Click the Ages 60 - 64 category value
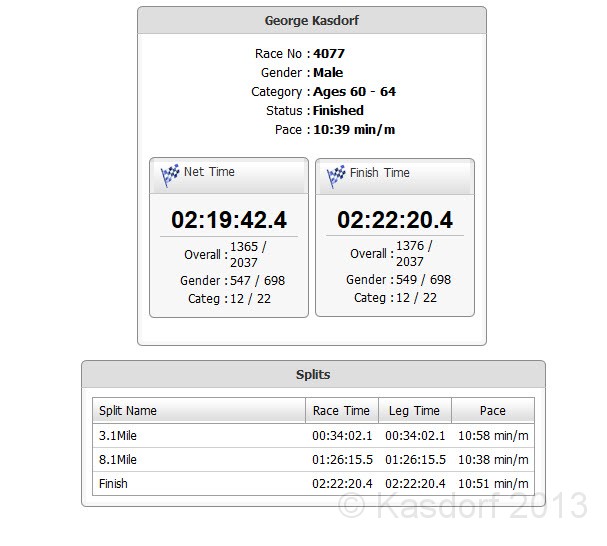Image resolution: width=607 pixels, height=546 pixels. 354,92
